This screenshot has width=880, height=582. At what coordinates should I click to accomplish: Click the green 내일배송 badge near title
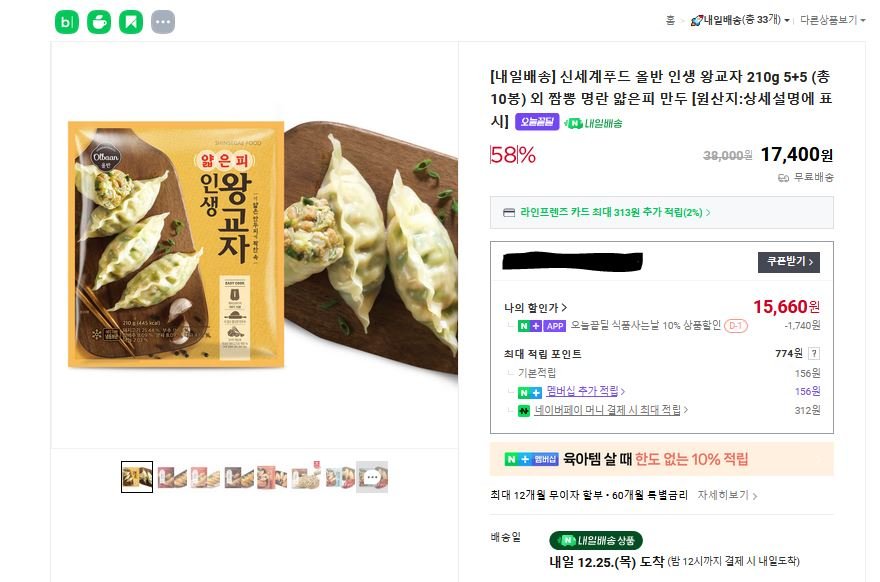click(594, 123)
